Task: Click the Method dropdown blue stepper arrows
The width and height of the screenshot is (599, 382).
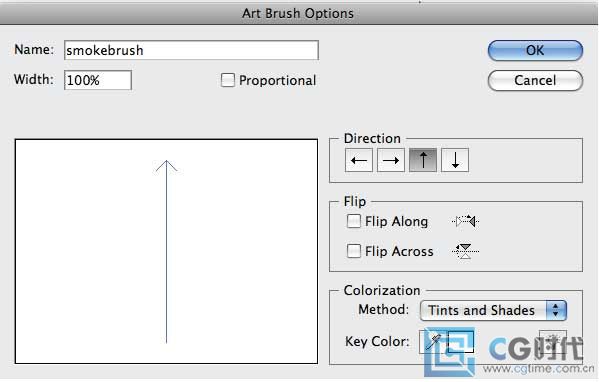Action: pos(556,310)
